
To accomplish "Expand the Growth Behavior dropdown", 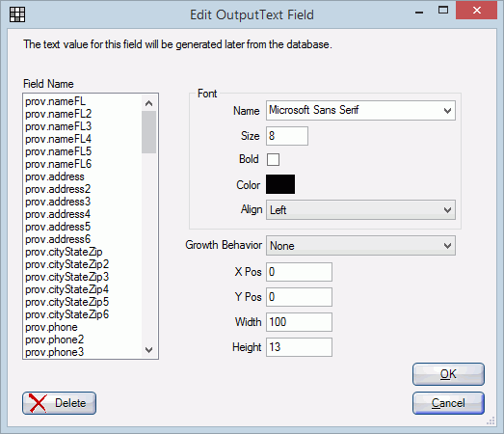I will coord(360,246).
